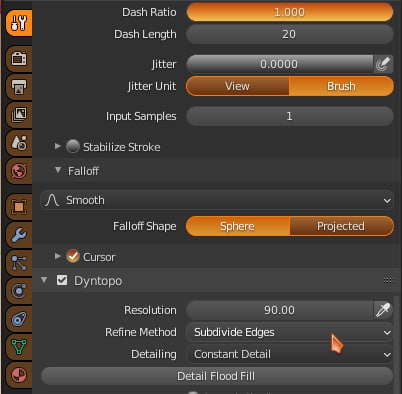Viewport: 402px width, 394px height.
Task: Open the Scene properties tab
Action: [19, 143]
